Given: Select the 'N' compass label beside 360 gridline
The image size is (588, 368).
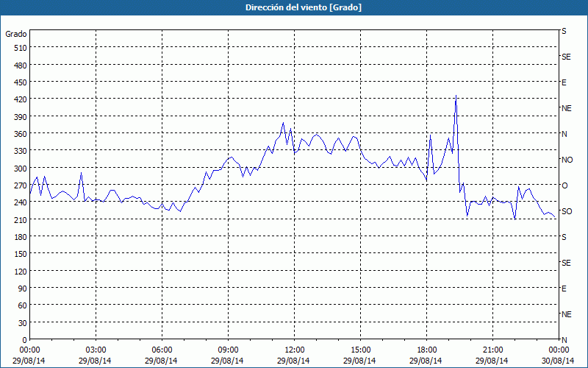Looking at the screenshot, I should tap(564, 134).
